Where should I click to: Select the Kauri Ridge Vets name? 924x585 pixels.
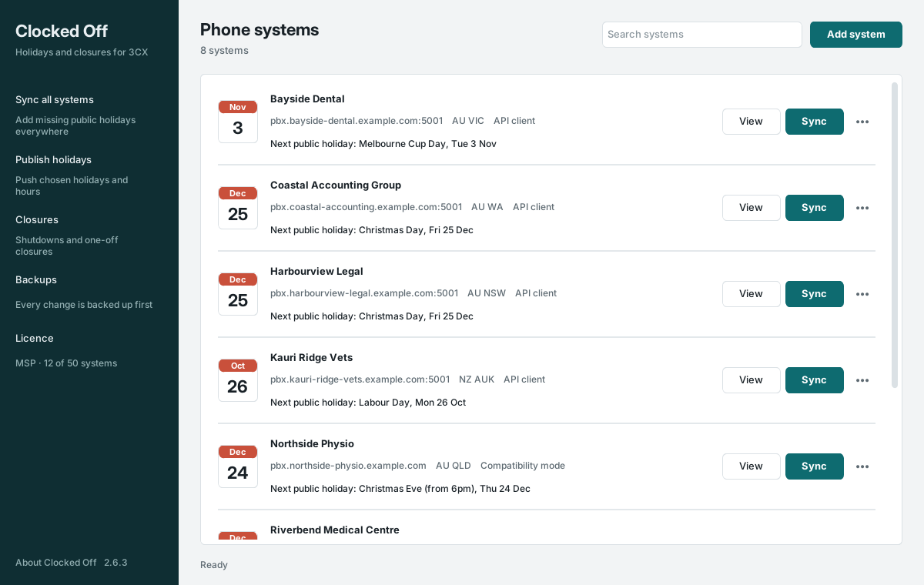pyautogui.click(x=311, y=358)
